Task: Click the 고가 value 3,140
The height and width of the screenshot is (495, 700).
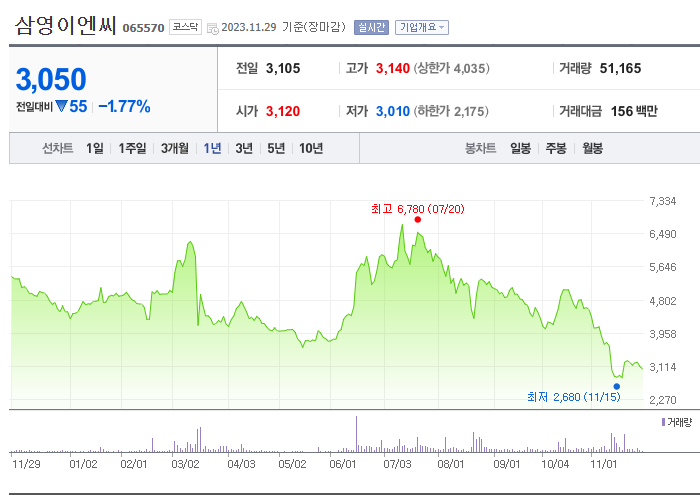Action: (x=392, y=68)
